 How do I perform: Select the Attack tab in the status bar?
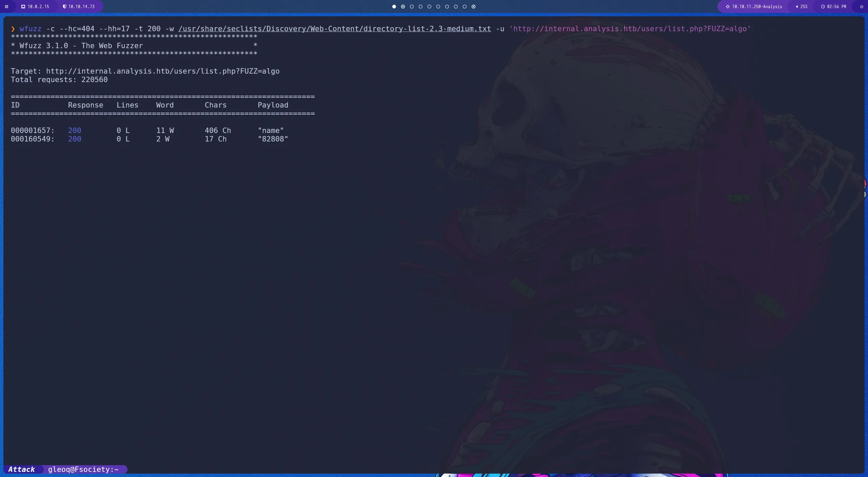[x=22, y=469]
